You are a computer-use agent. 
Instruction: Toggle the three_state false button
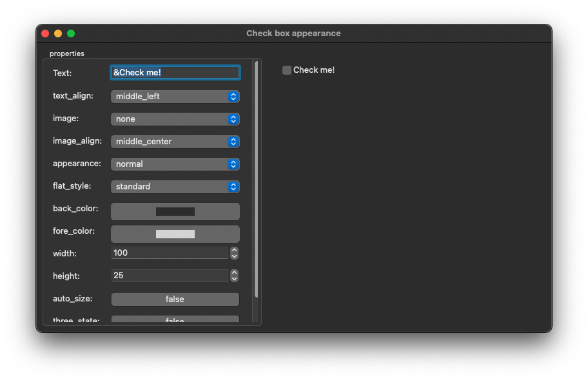tap(175, 319)
